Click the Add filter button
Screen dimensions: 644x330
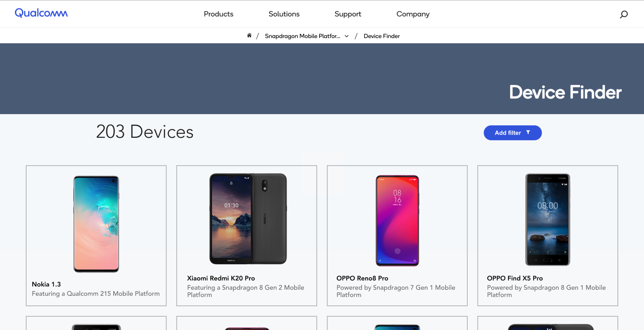tap(508, 133)
